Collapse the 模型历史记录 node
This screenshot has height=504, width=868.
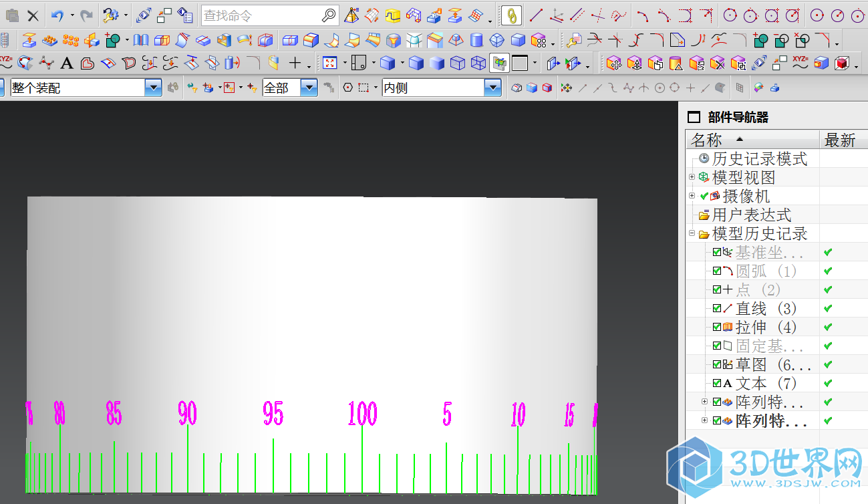pyautogui.click(x=692, y=233)
